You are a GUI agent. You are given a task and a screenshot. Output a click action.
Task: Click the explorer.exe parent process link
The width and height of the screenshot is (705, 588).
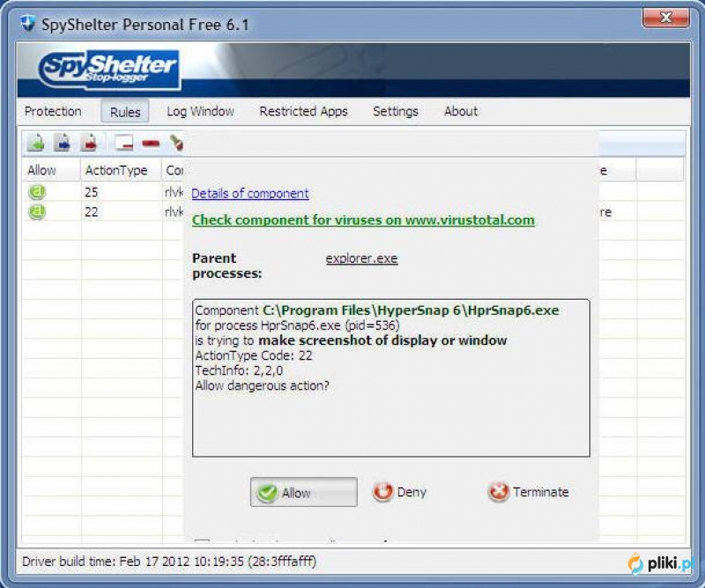(362, 258)
